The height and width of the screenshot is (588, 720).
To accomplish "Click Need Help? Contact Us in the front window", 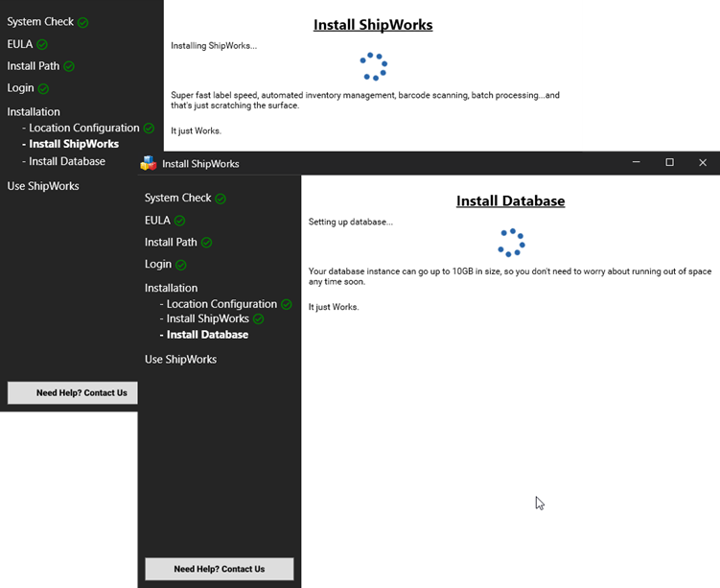I will (220, 569).
